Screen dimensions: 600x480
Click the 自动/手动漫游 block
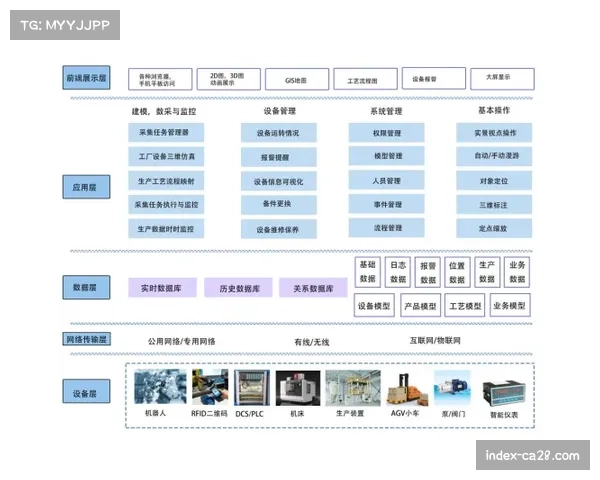[x=494, y=156]
